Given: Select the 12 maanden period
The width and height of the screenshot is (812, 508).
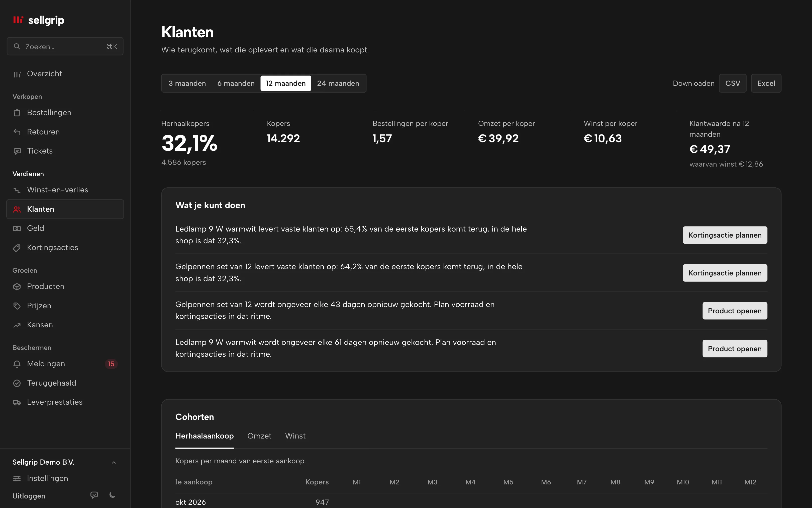Looking at the screenshot, I should click(286, 83).
